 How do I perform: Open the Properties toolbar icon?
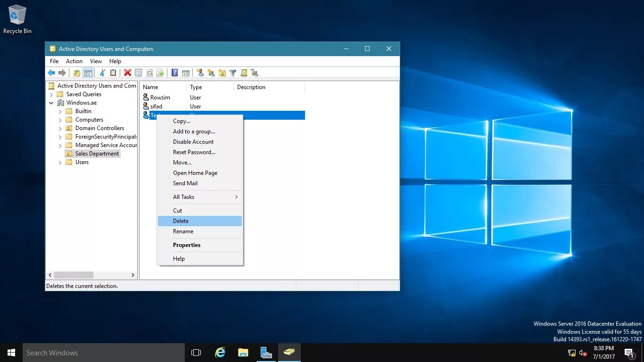point(139,73)
